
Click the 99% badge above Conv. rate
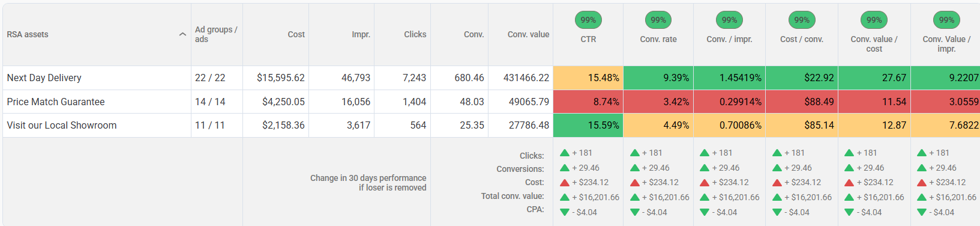point(658,20)
